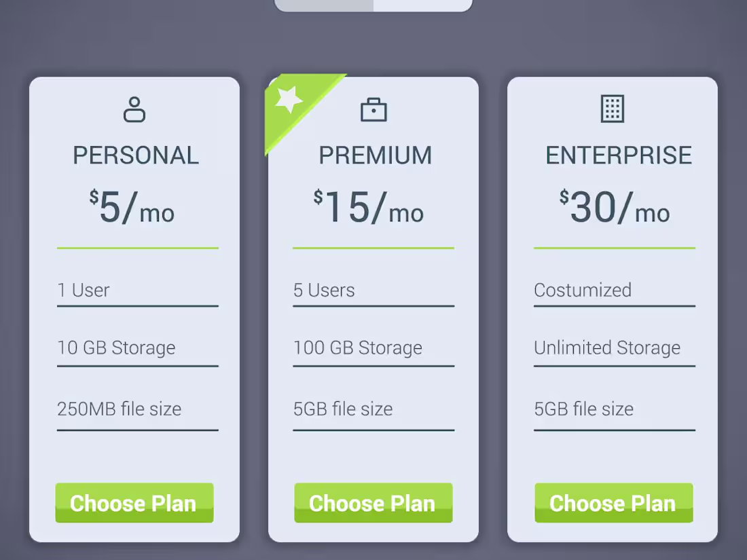Click the Premium plan briefcase icon
The height and width of the screenshot is (560, 747).
click(x=374, y=109)
